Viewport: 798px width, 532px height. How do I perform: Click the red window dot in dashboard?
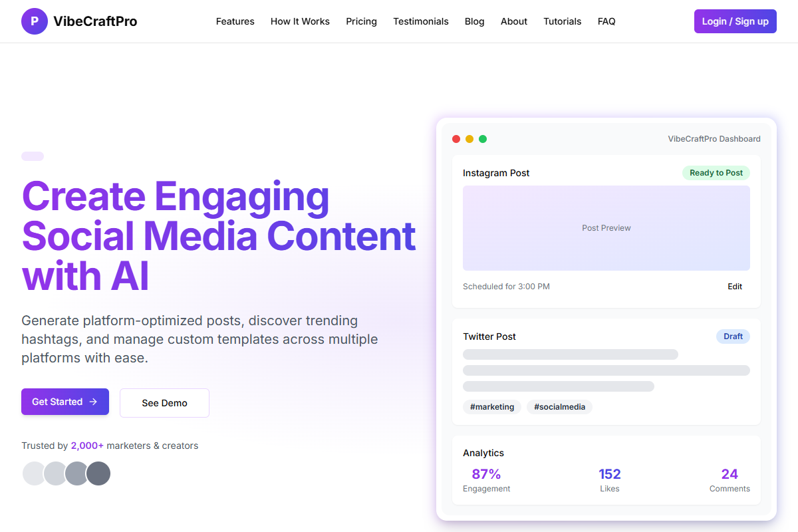[x=456, y=139]
